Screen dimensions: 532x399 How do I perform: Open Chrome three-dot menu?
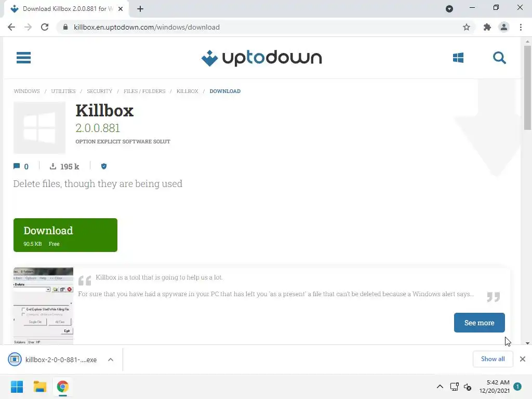pyautogui.click(x=521, y=27)
